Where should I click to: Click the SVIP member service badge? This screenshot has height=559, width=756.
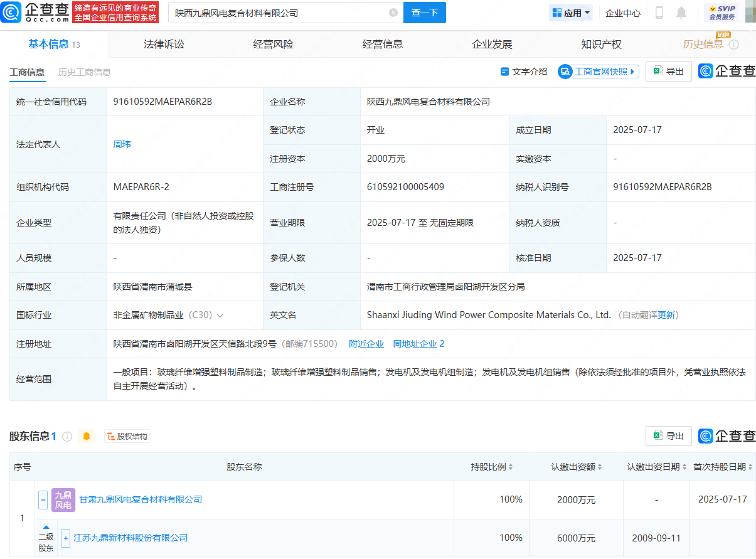point(721,13)
